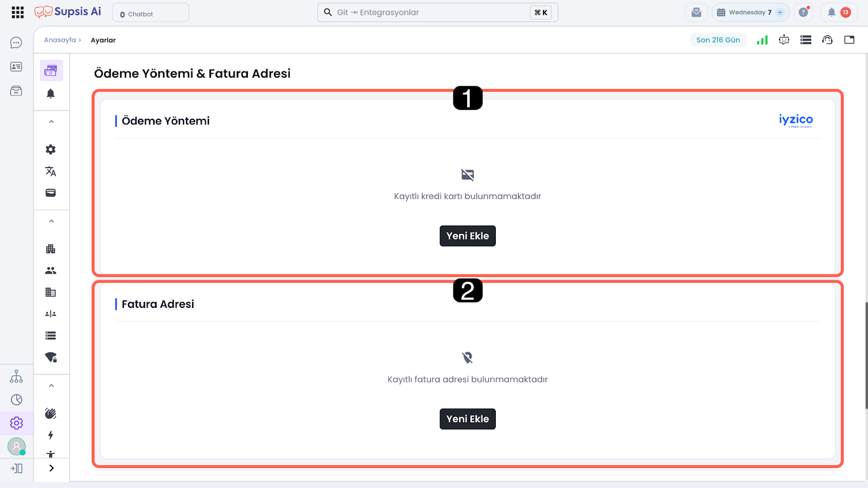Click Yeni Ekle under Ödeme Yöntemi
This screenshot has width=868, height=488.
click(467, 236)
